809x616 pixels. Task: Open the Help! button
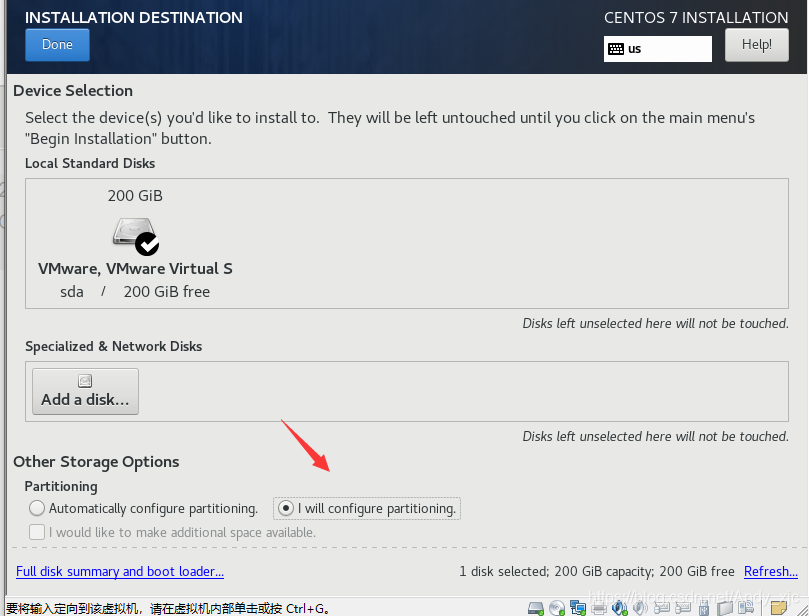[x=756, y=45]
